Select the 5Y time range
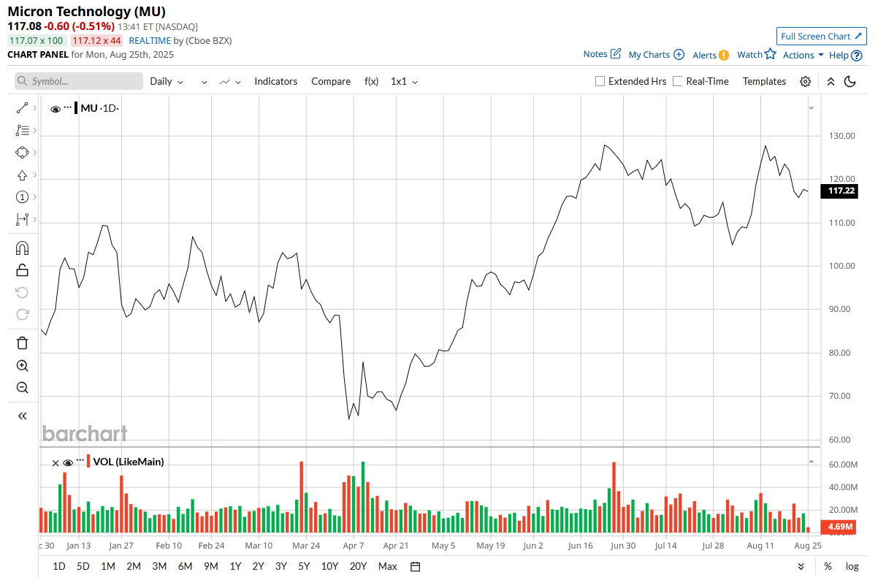Screen dimensions: 878x588 point(304,566)
